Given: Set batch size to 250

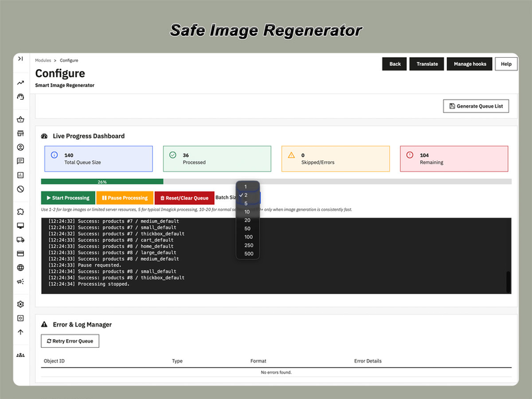Looking at the screenshot, I should click(x=248, y=245).
